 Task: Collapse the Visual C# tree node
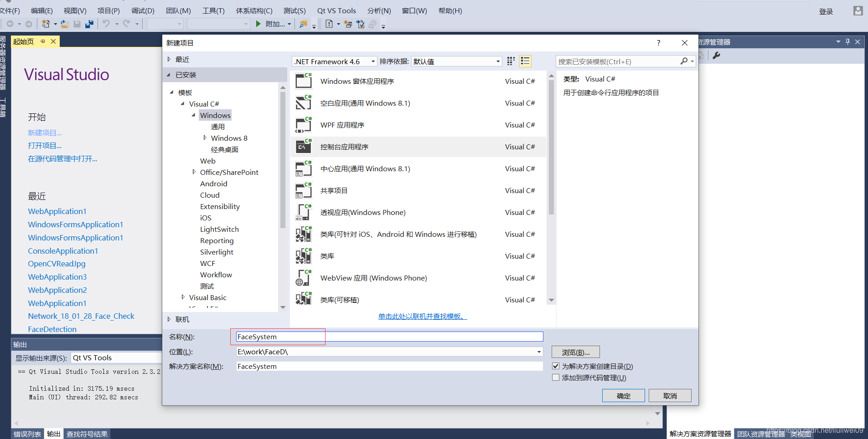(x=183, y=104)
